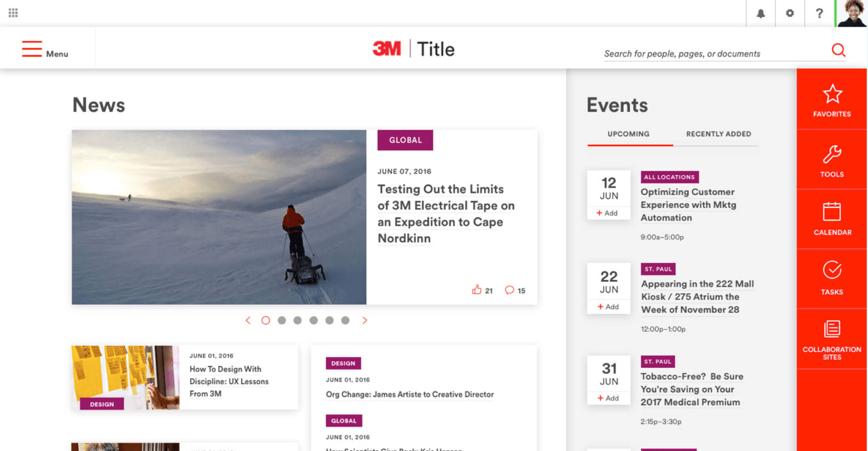
Task: Select the second news carousel dot
Action: click(x=281, y=321)
